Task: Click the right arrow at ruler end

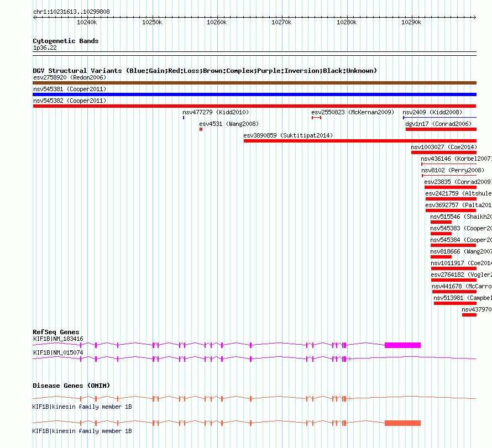Action: tap(474, 18)
